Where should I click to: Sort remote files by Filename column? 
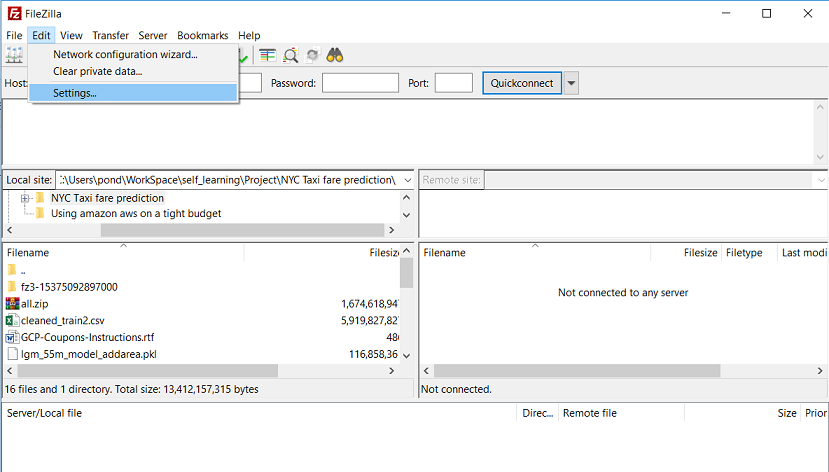coord(534,253)
